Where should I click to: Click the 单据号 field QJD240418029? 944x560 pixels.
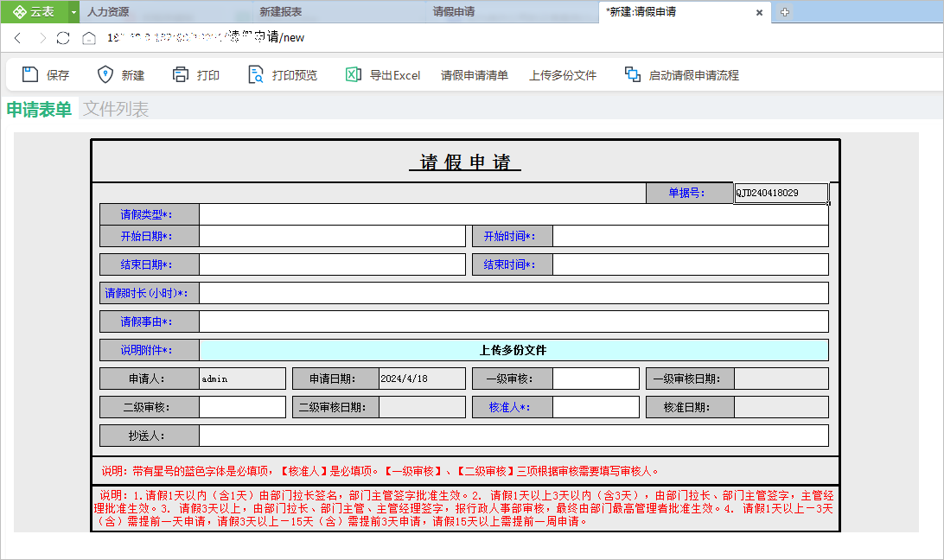(x=781, y=193)
